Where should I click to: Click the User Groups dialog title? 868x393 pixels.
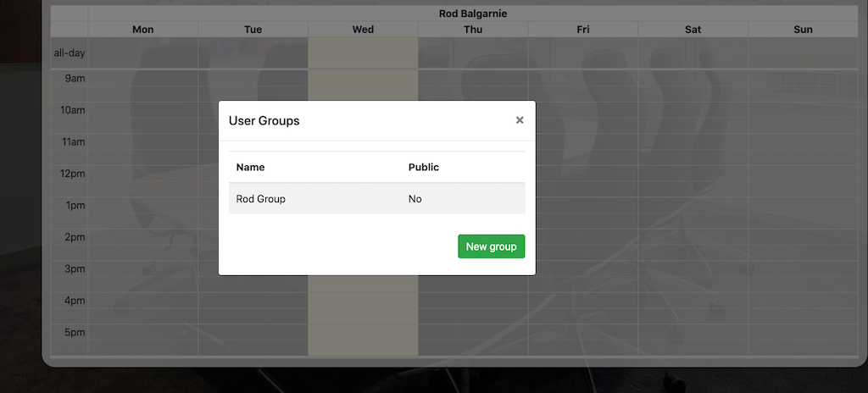click(x=264, y=120)
